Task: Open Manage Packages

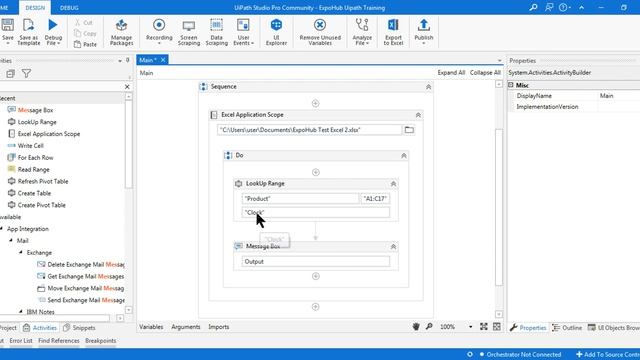Action: [x=121, y=32]
